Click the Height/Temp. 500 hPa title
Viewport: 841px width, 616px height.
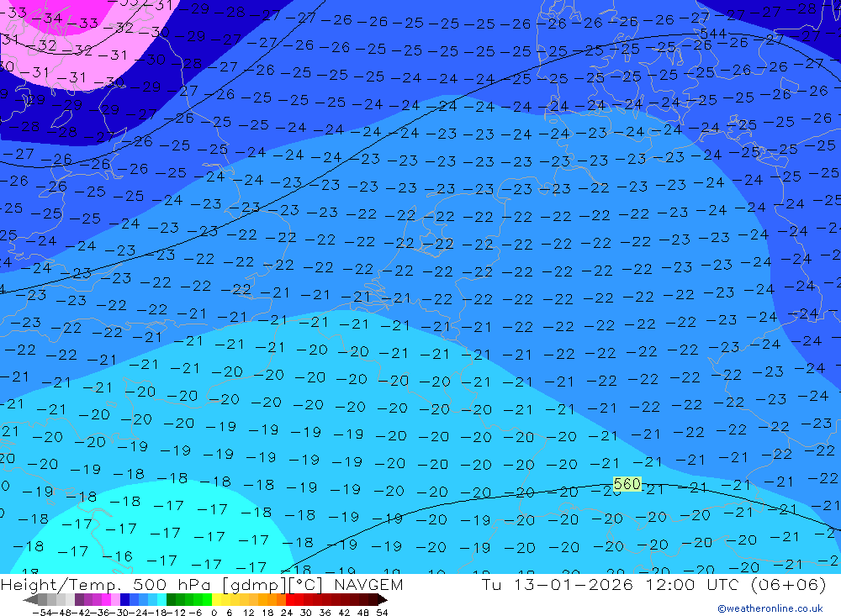pyautogui.click(x=106, y=584)
